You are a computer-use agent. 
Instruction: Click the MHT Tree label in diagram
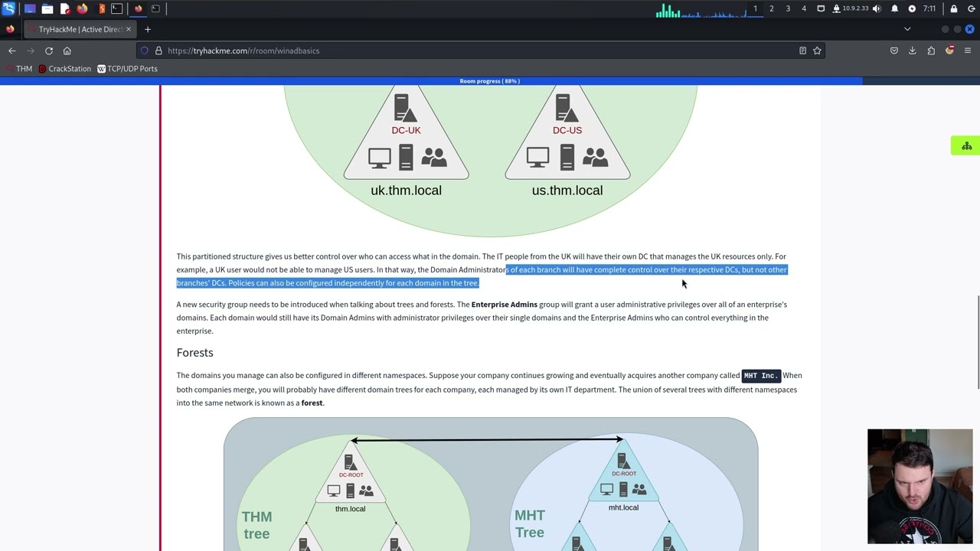coord(530,524)
